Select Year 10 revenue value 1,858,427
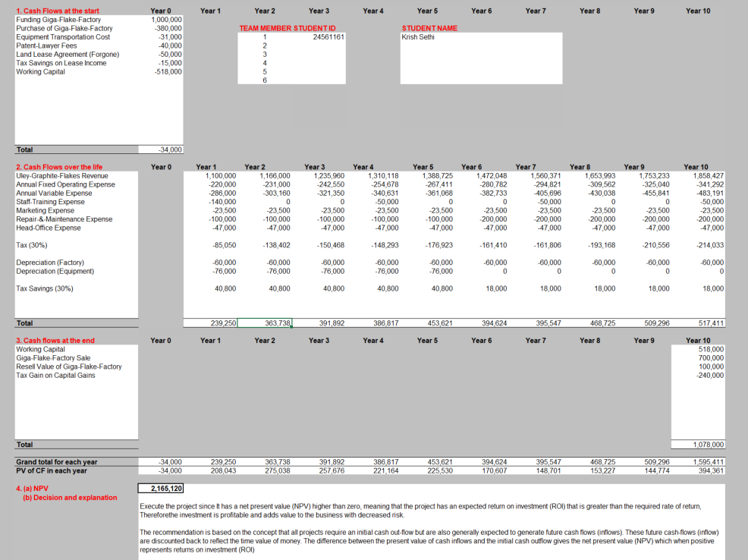The width and height of the screenshot is (748, 560). (709, 175)
